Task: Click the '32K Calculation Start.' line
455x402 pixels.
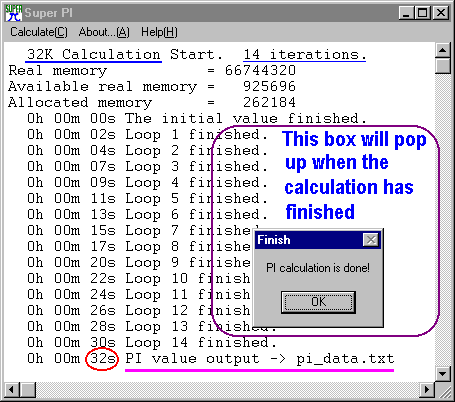Action: coord(124,54)
